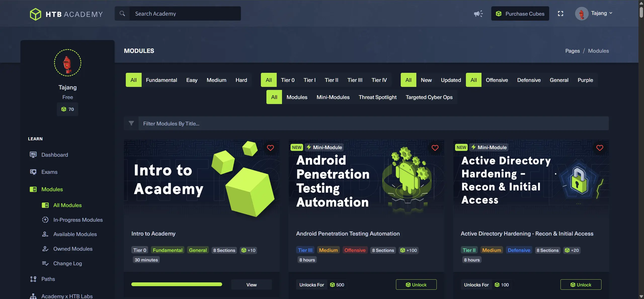The height and width of the screenshot is (299, 644).
Task: Click the Available Modules icon
Action: point(45,234)
